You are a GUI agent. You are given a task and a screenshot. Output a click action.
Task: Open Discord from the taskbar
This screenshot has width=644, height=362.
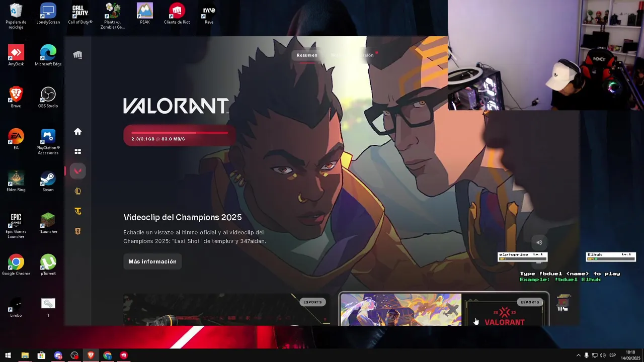coord(58,355)
